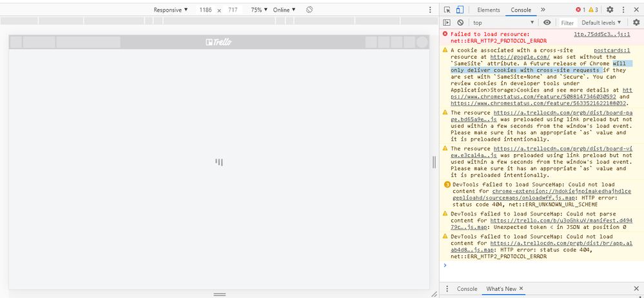Viewport: 644px width, 298px height.
Task: Click the warning icon beside the cookie message
Action: [x=445, y=50]
